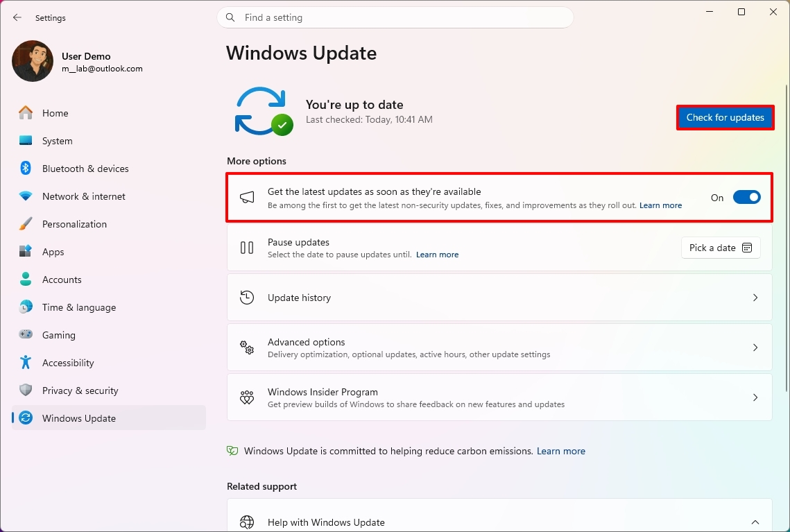This screenshot has height=532, width=790.
Task: Go to Home settings page
Action: pos(109,113)
